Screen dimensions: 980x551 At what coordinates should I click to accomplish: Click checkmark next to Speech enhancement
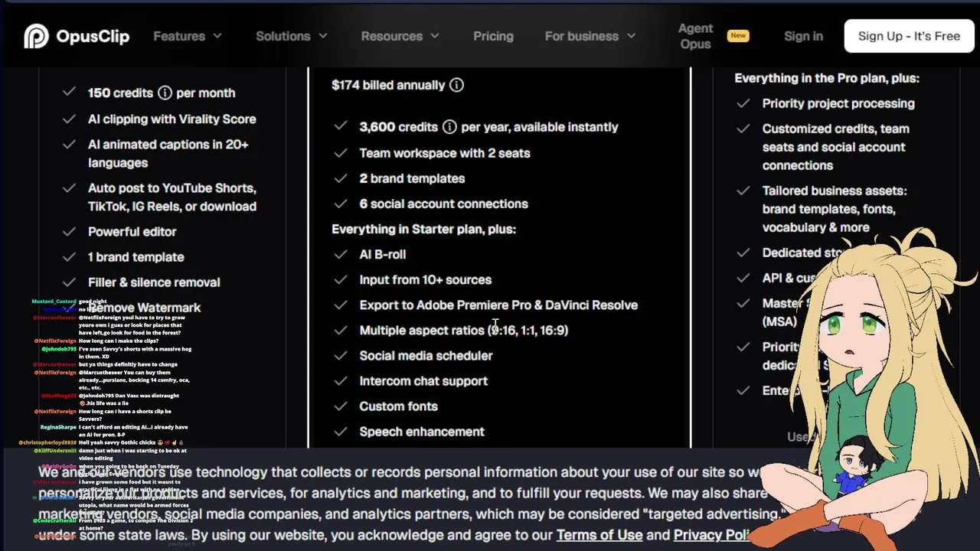point(341,432)
